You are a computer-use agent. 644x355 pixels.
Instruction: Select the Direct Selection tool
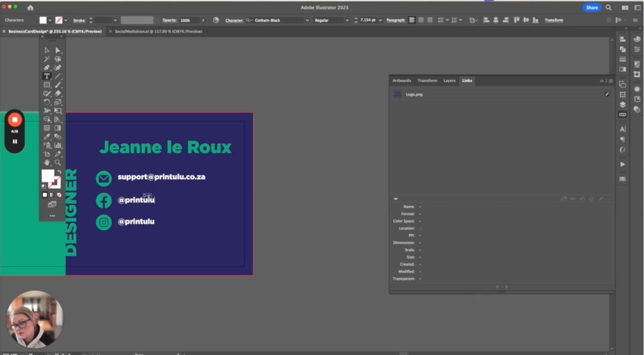tap(57, 50)
